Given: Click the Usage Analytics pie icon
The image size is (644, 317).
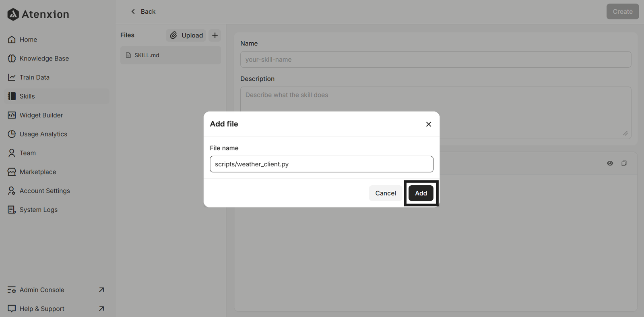Looking at the screenshot, I should (12, 134).
